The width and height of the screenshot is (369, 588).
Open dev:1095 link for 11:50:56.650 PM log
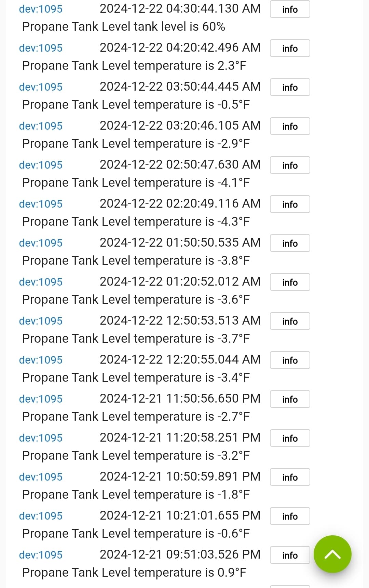click(x=41, y=399)
